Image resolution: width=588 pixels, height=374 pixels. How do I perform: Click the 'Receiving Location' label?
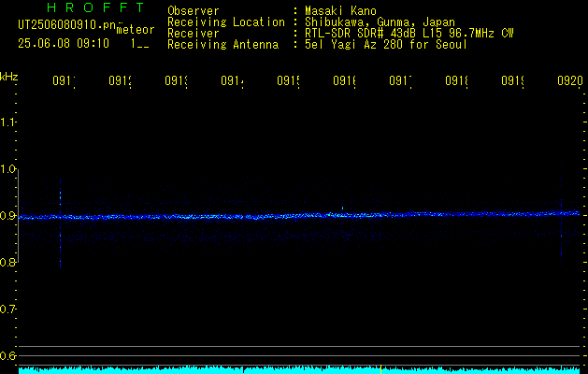point(226,22)
